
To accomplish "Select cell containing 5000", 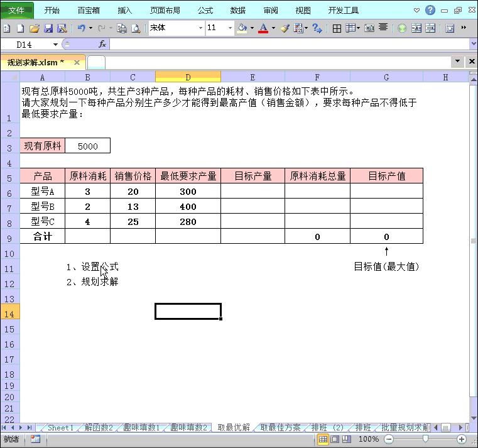I will click(87, 146).
